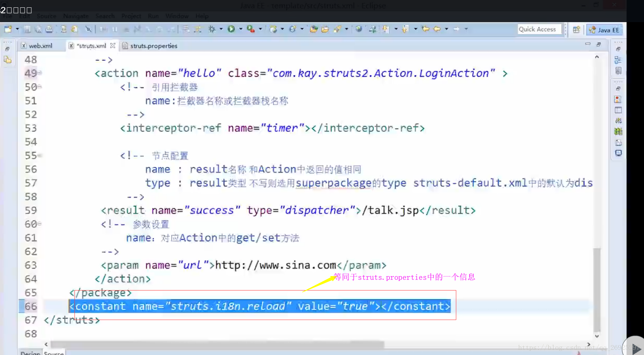The height and width of the screenshot is (355, 644).
Task: Click the Open Perspective icon
Action: tap(577, 30)
